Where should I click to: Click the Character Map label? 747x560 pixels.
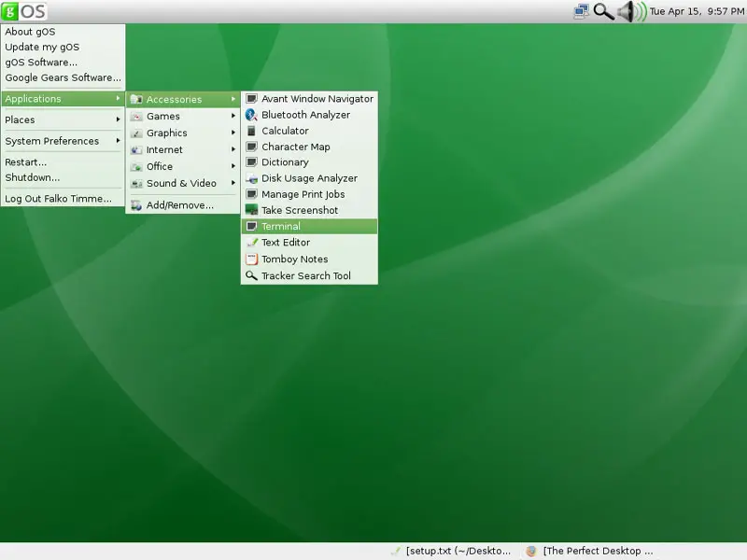(x=295, y=147)
